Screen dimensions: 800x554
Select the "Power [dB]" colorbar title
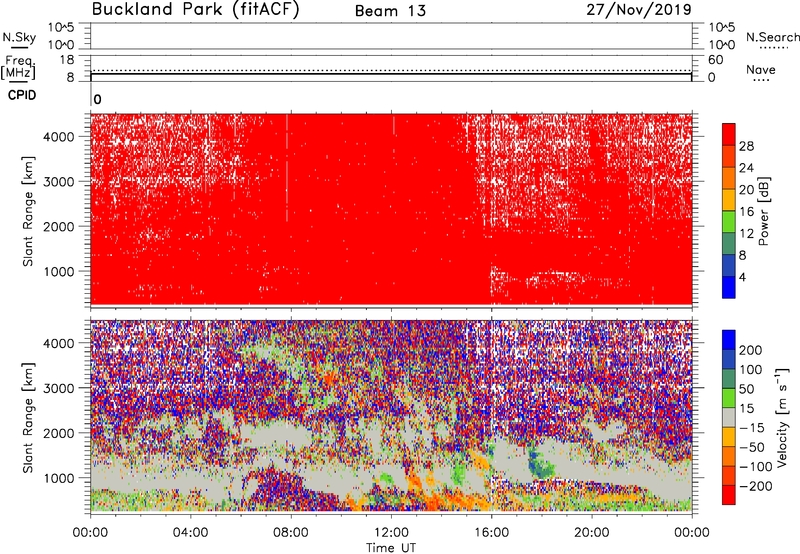pos(763,211)
